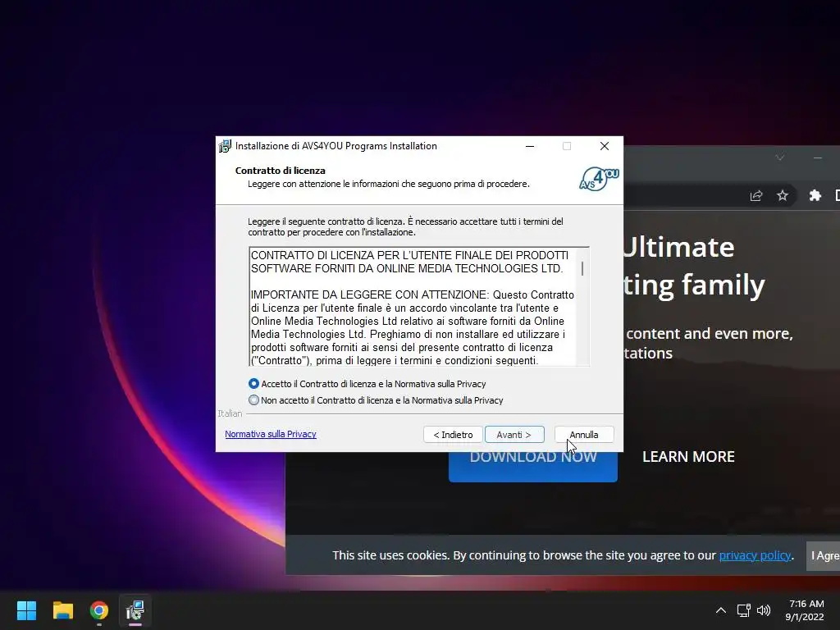Screen dimensions: 840x630
Task: Cancel installation with the Annulla button
Action: 584,435
